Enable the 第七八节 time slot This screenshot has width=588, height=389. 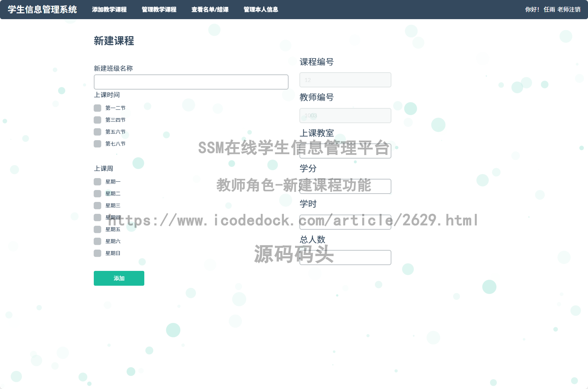point(97,144)
